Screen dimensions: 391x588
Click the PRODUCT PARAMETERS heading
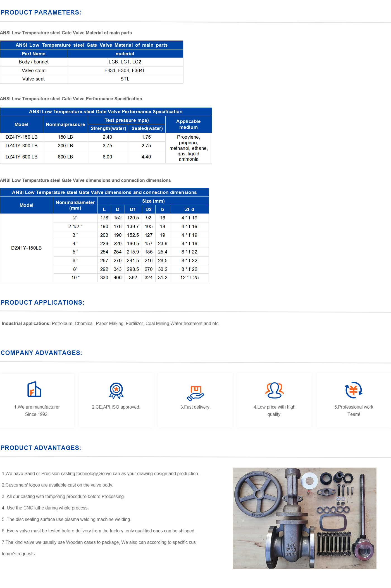pyautogui.click(x=41, y=13)
